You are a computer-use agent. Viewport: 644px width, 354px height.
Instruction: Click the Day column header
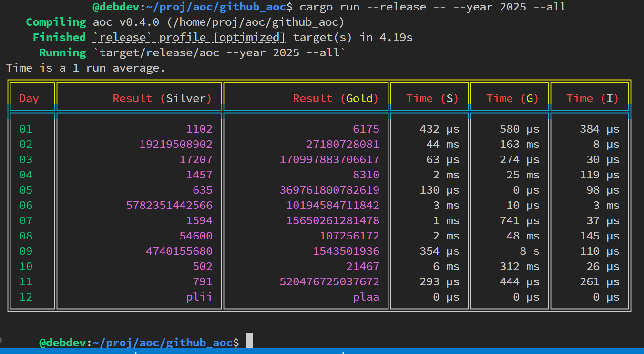pos(29,98)
